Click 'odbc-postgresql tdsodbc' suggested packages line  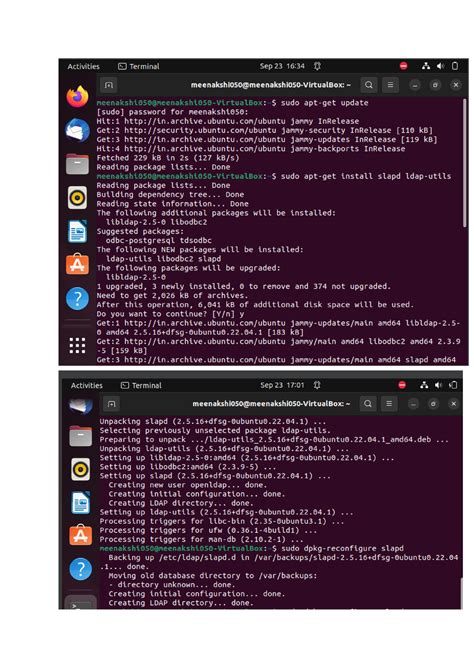[x=159, y=241]
